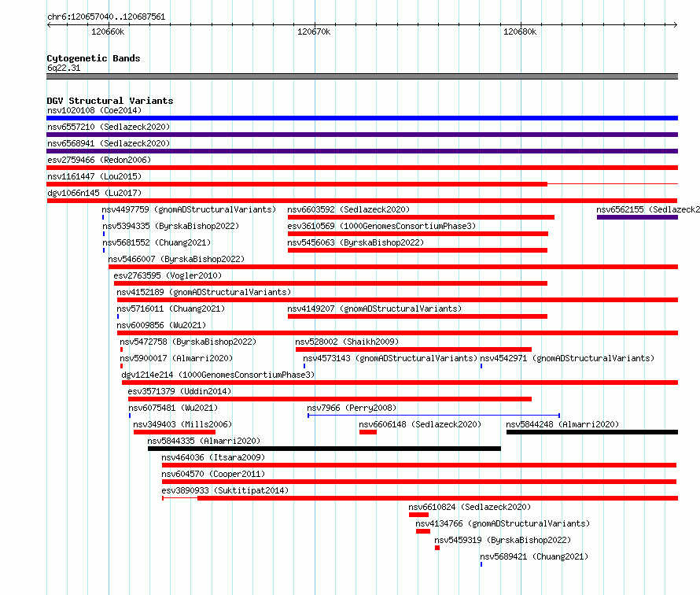The height and width of the screenshot is (595, 700).
Task: Select the thin blue nsv7966 variant line
Action: pyautogui.click(x=433, y=416)
